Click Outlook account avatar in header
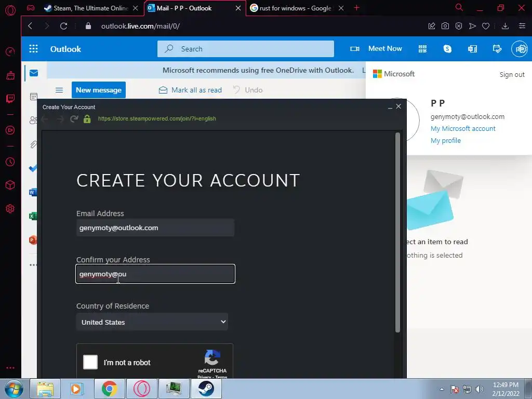This screenshot has width=532, height=399. (x=520, y=49)
